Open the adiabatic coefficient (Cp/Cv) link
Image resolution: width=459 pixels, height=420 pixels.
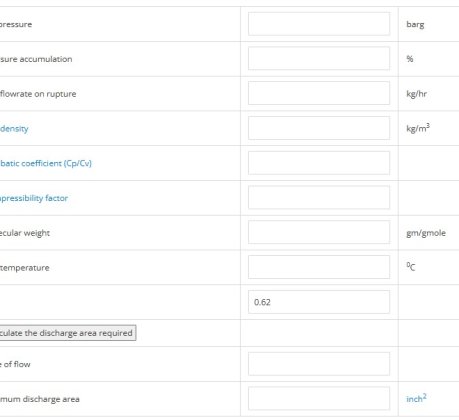[x=46, y=163]
